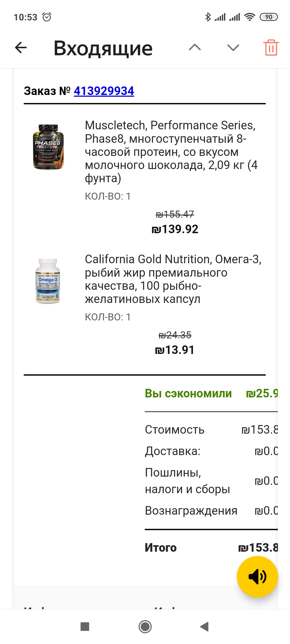
Task: Tap the battery indicator in status bar
Action: tap(269, 17)
